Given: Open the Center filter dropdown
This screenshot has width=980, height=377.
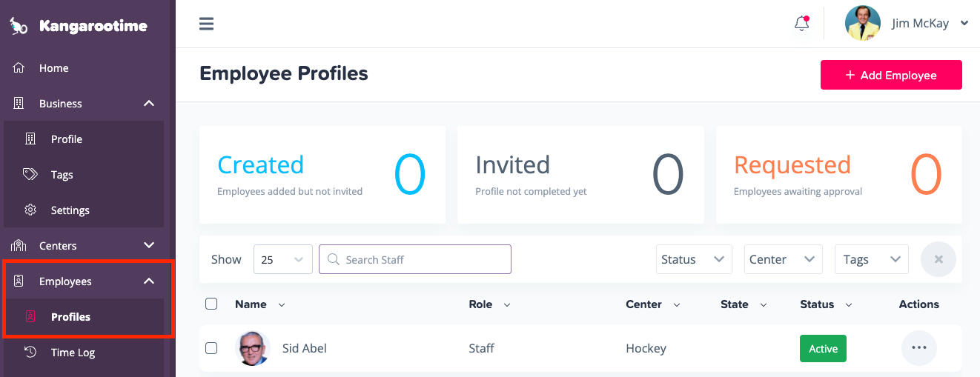Looking at the screenshot, I should [783, 259].
